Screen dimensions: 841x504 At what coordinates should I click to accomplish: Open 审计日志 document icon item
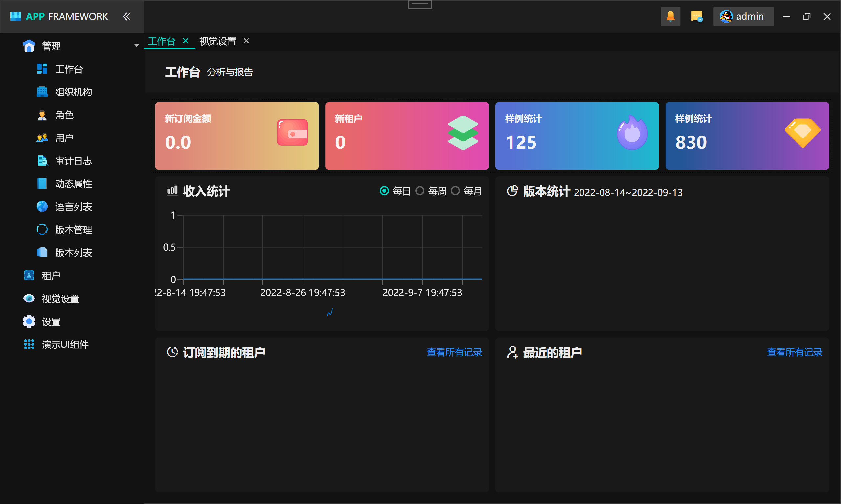tap(42, 161)
